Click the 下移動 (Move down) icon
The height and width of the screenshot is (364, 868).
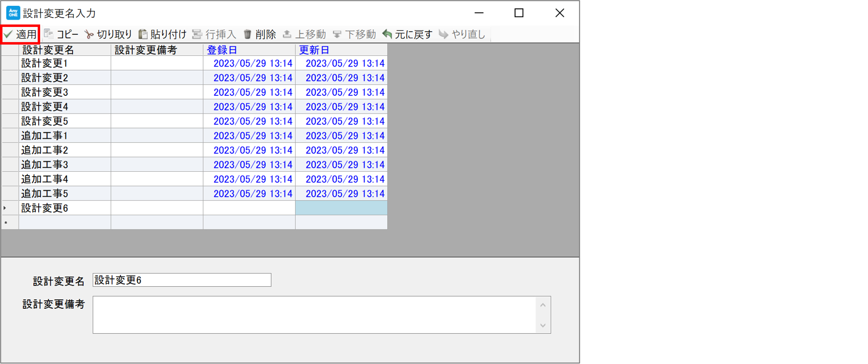click(x=337, y=34)
